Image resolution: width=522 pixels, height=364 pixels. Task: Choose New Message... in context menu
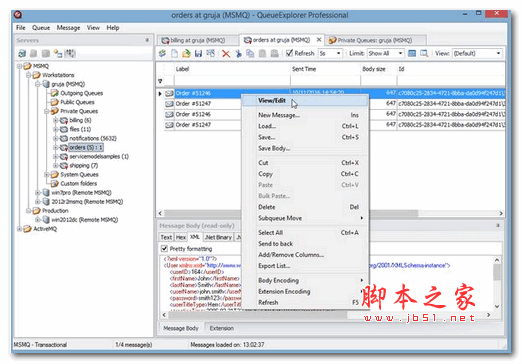tap(305, 115)
